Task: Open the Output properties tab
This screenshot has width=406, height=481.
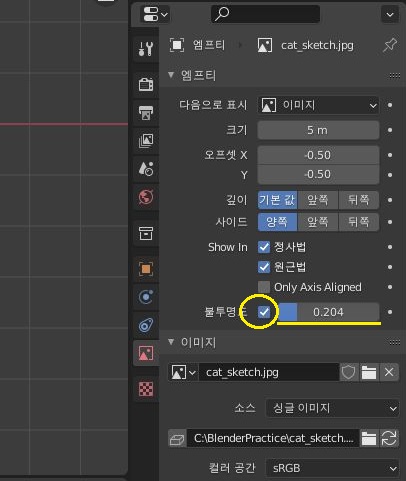Action: (x=146, y=113)
